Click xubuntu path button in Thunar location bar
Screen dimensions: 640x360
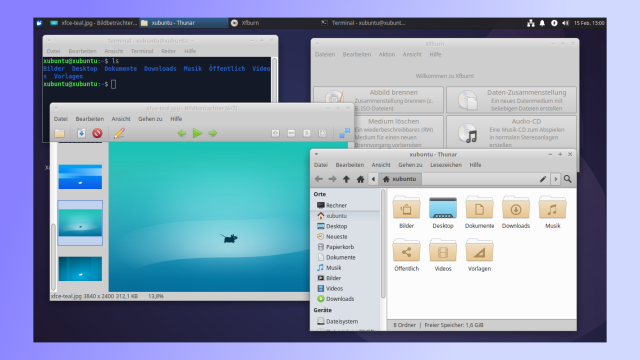[x=400, y=179]
